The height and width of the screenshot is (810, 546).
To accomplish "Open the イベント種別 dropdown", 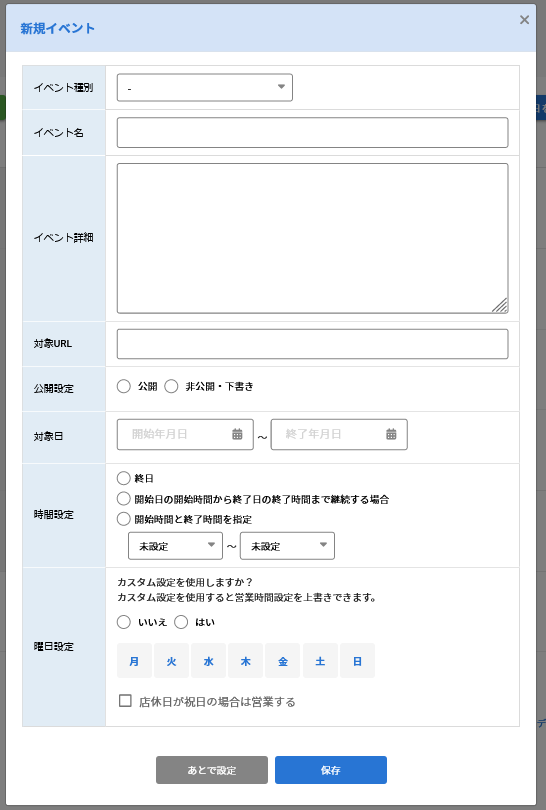I will 205,88.
